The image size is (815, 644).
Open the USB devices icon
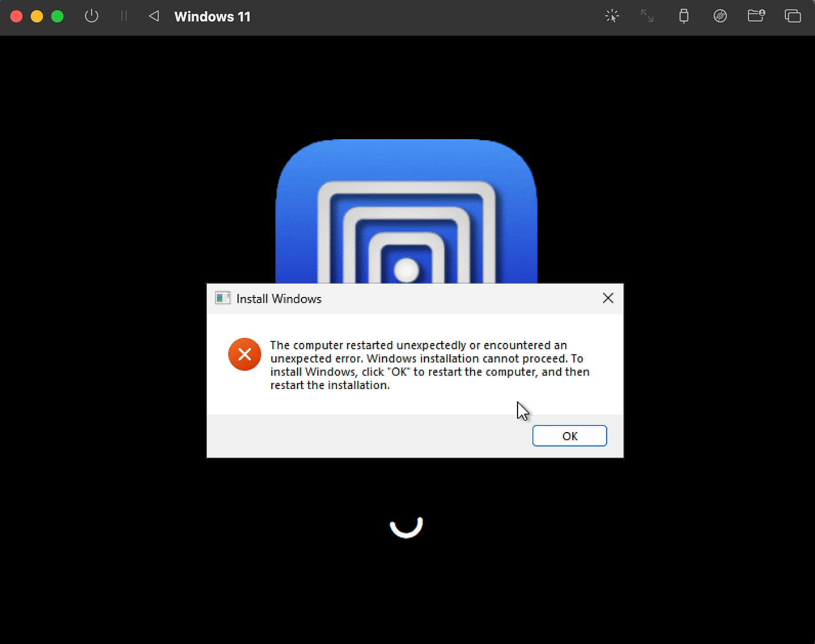pos(684,16)
